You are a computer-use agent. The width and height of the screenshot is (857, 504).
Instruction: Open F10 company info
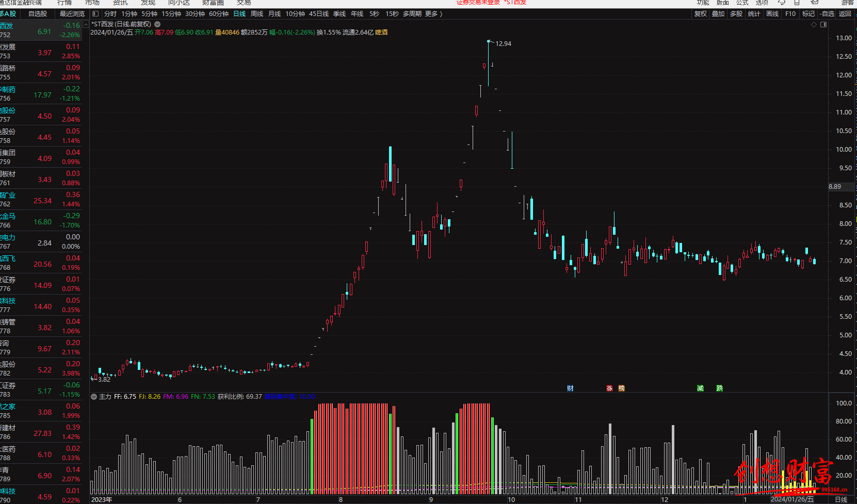[790, 14]
